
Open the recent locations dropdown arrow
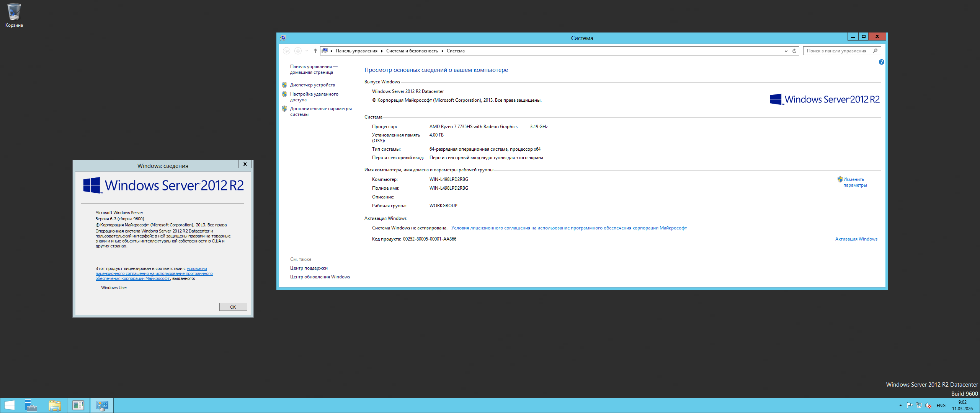pos(307,51)
